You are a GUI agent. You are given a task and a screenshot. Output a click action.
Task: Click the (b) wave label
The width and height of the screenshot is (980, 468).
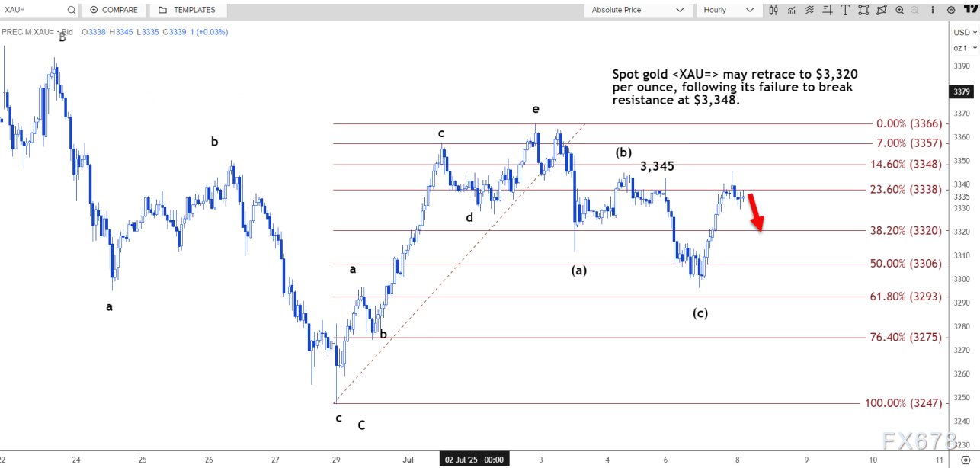(623, 152)
